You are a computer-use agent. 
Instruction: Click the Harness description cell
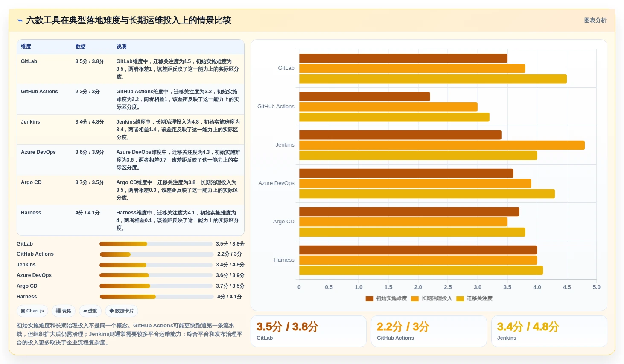tap(178, 220)
